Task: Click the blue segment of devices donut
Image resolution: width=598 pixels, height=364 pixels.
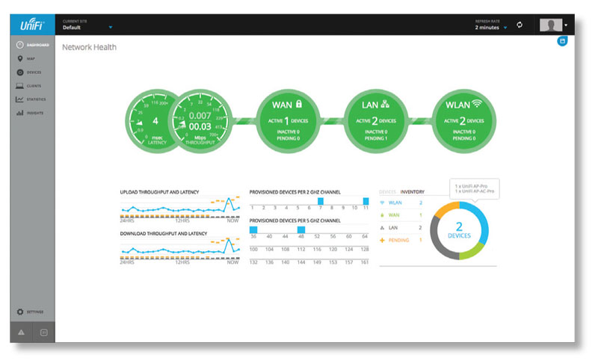Action: (x=482, y=221)
